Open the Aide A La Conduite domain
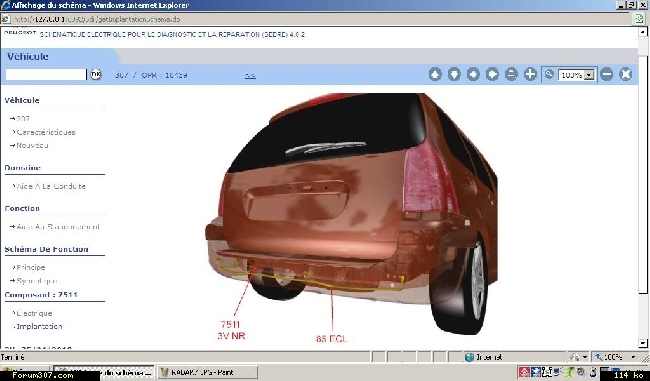The width and height of the screenshot is (650, 381). coord(51,187)
